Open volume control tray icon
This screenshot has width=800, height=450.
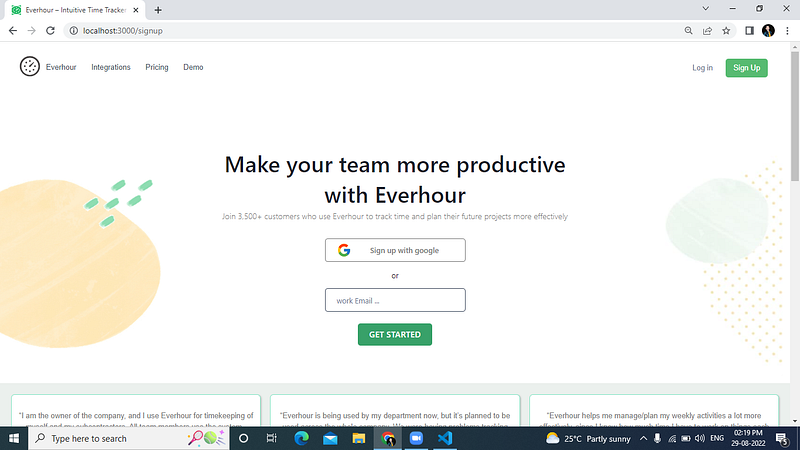coord(699,438)
